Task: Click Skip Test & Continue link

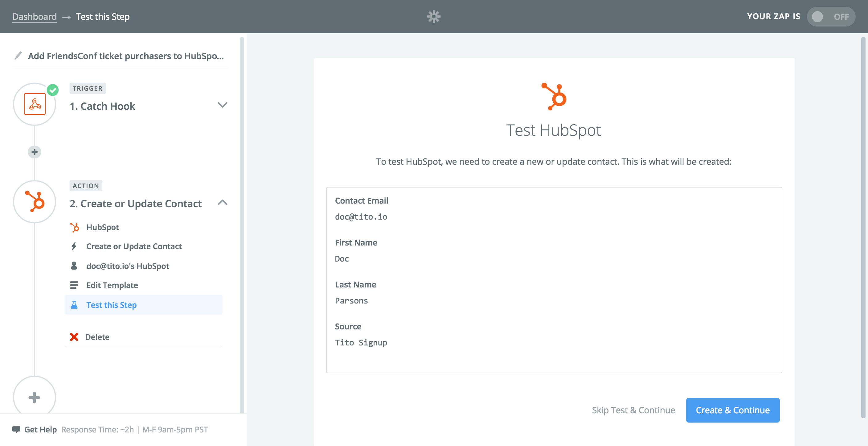Action: click(633, 410)
